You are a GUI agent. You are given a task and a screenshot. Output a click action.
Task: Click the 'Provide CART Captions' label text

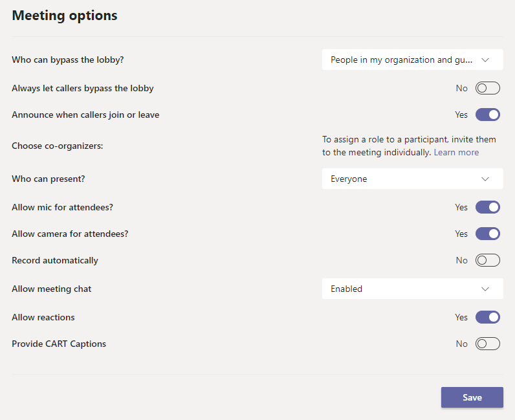pyautogui.click(x=59, y=344)
